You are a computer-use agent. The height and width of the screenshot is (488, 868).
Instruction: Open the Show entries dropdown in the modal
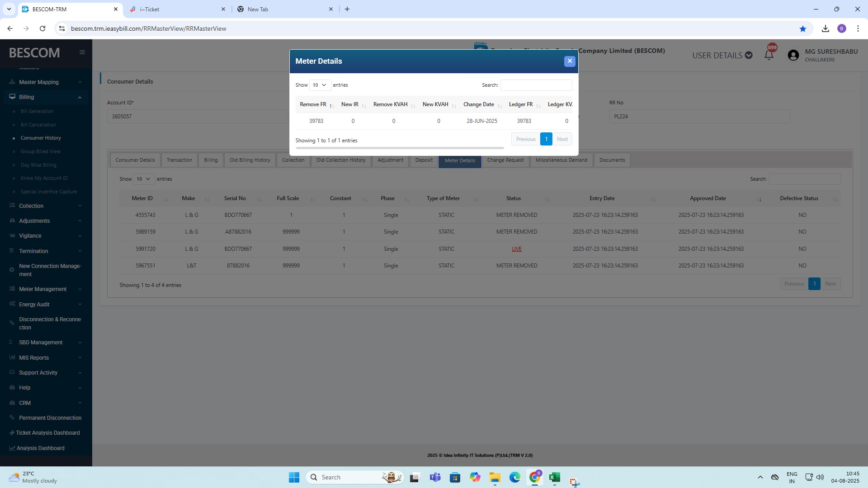coord(320,85)
